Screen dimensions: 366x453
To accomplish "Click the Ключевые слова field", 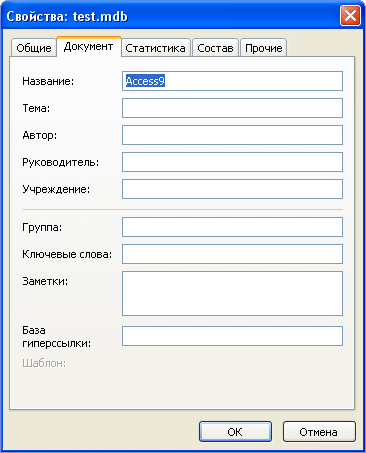I will [232, 254].
